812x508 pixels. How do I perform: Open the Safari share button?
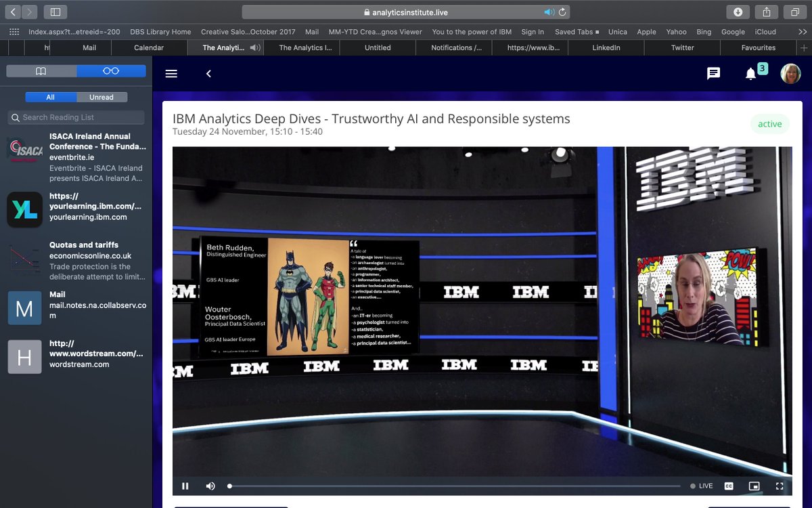pyautogui.click(x=767, y=12)
